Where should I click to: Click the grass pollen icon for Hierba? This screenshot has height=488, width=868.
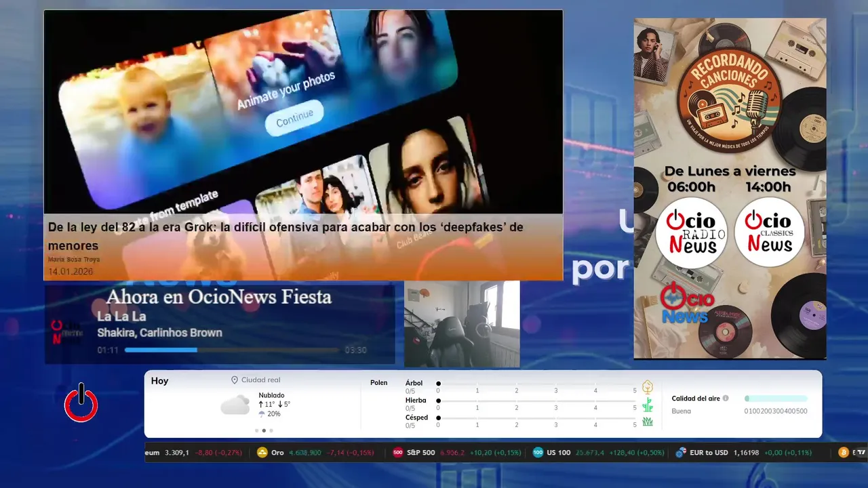click(648, 405)
